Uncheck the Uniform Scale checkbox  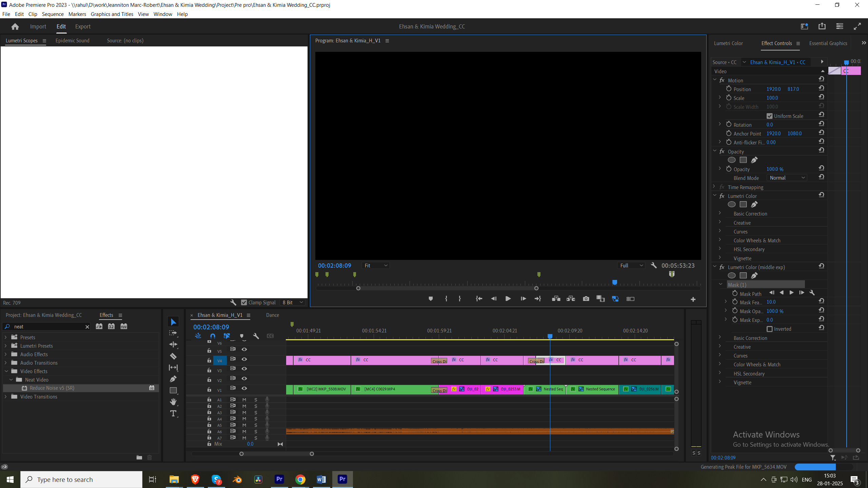click(770, 116)
